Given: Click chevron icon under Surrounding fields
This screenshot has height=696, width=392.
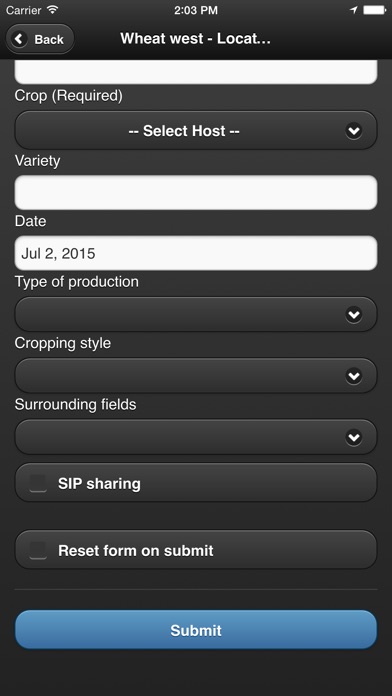Looking at the screenshot, I should pyautogui.click(x=354, y=437).
